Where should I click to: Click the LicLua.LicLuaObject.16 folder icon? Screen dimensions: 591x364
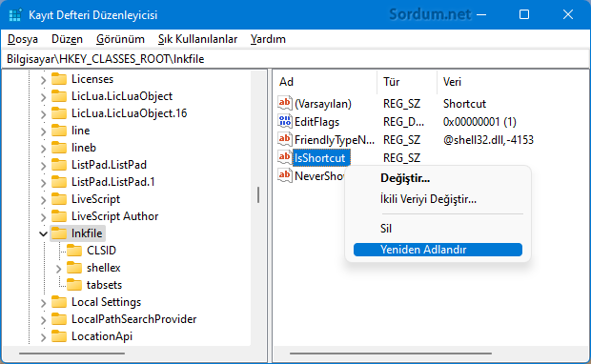(x=59, y=113)
